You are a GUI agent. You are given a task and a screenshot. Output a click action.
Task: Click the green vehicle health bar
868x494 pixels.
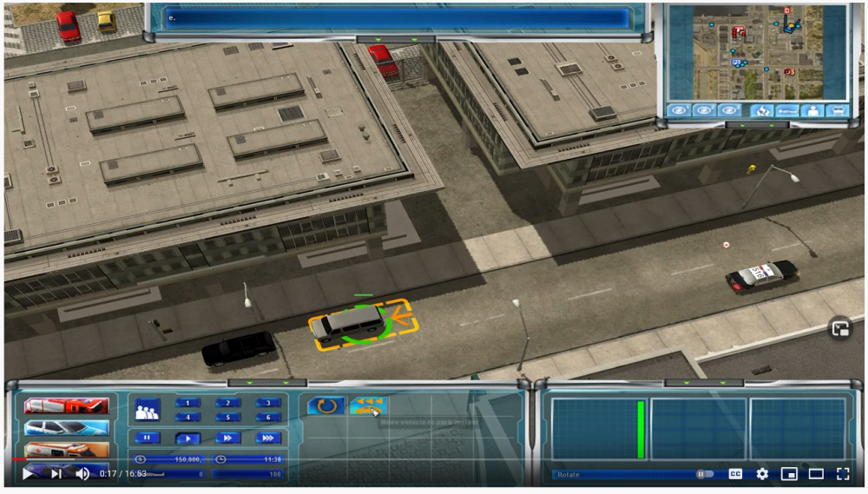coord(641,430)
